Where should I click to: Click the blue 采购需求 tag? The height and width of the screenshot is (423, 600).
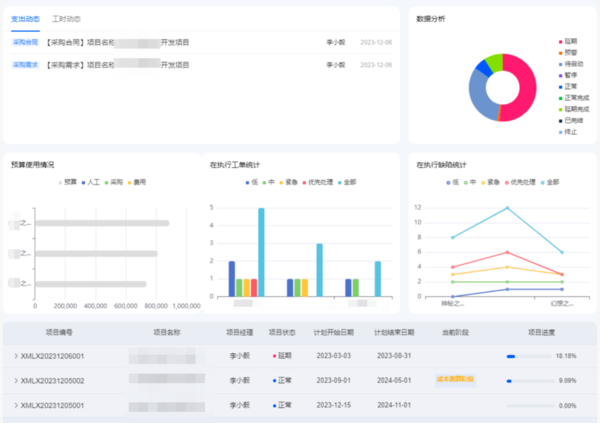pyautogui.click(x=26, y=65)
